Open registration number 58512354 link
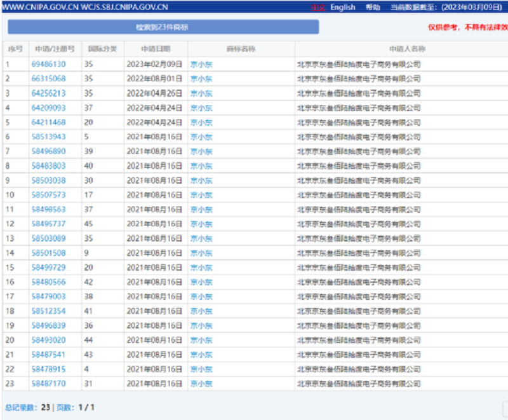The height and width of the screenshot is (420, 508). click(x=49, y=311)
